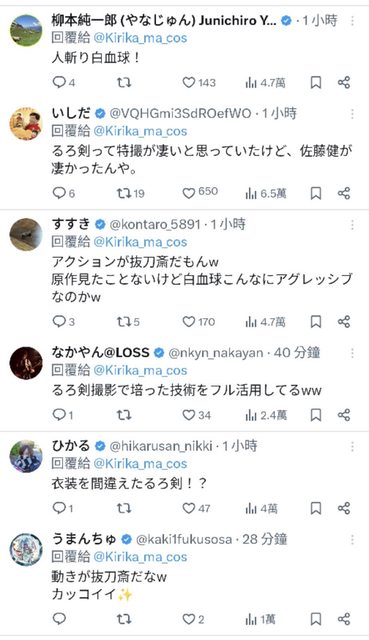Open more options menu on なかやん@LOSS's reply
Image resolution: width=369 pixels, height=640 pixels.
point(352,353)
